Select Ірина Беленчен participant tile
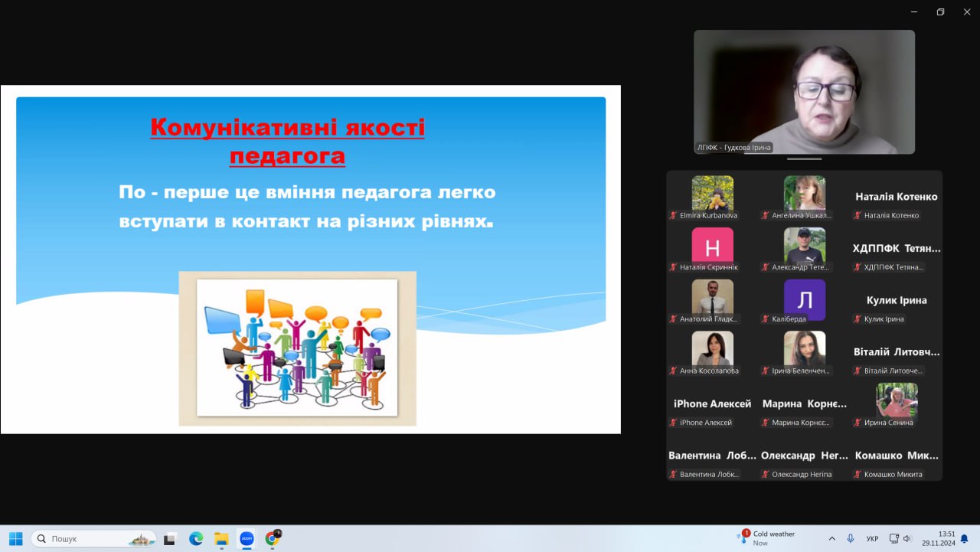The image size is (980, 552). 804,353
